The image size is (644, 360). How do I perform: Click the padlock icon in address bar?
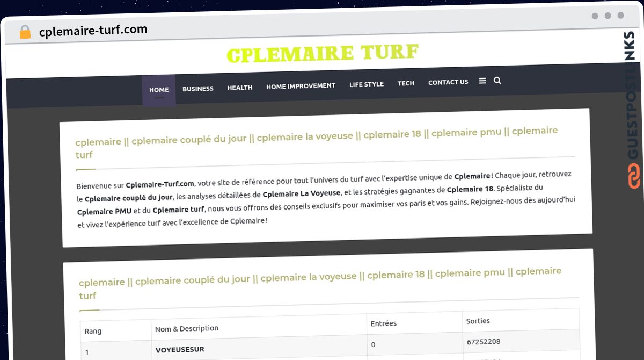(x=25, y=32)
